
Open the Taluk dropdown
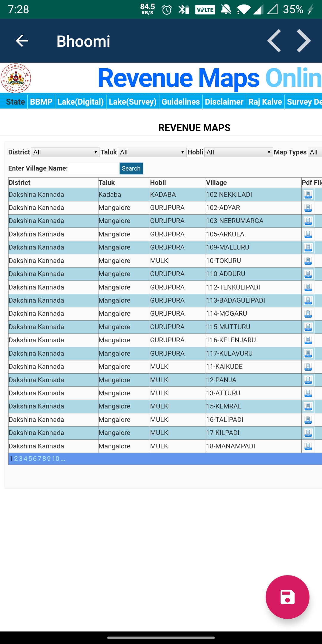click(152, 152)
